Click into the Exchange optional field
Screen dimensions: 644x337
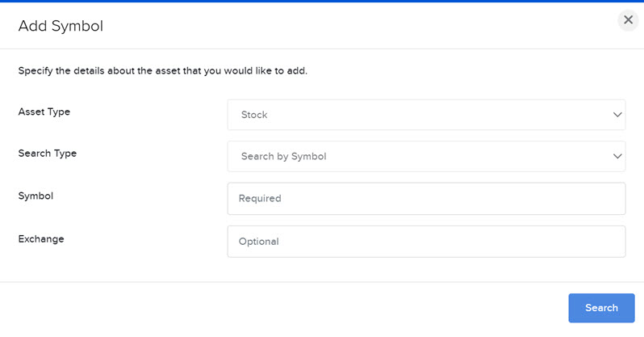click(426, 242)
